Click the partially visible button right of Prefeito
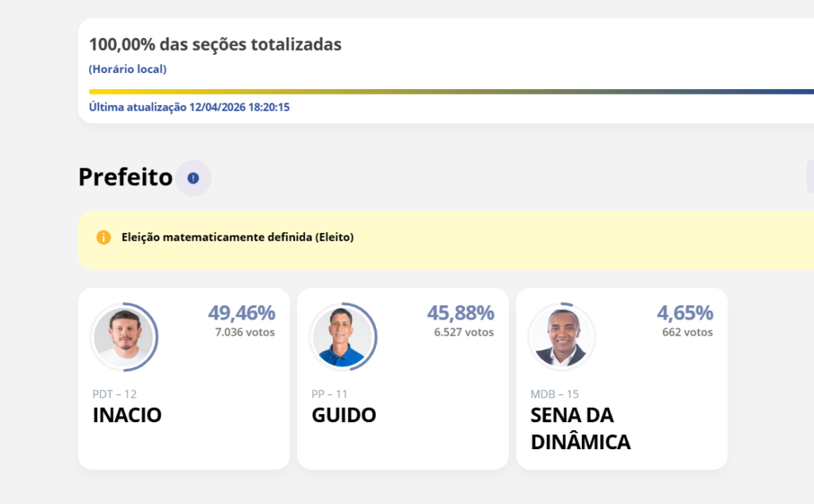Viewport: 814px width, 504px height. [809, 176]
